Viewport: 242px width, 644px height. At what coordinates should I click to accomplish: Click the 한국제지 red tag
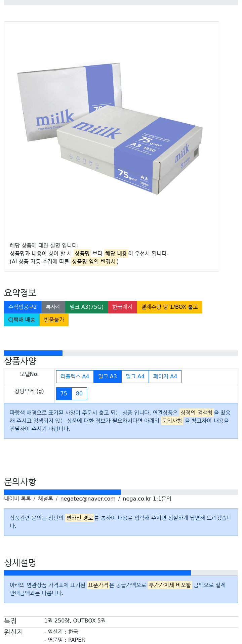(122, 307)
